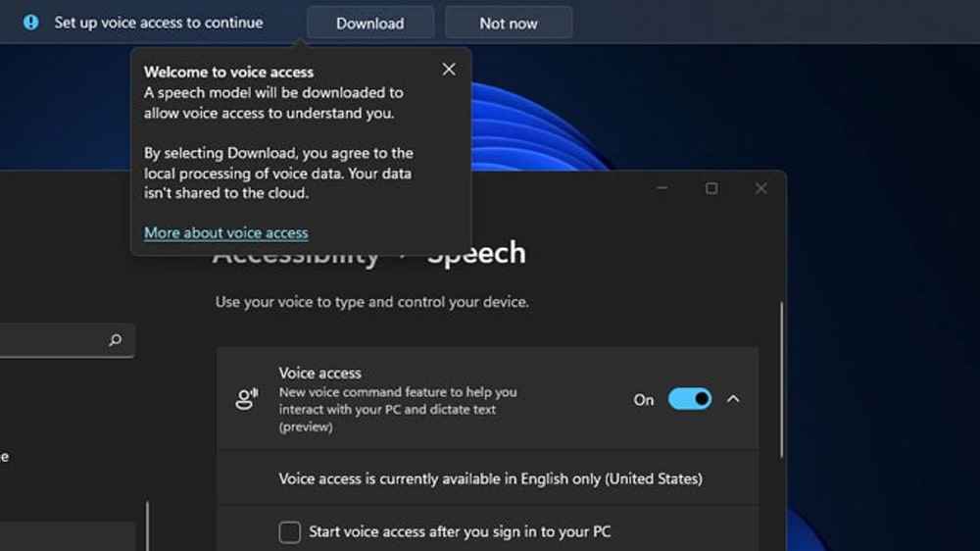Choose Not now in voice access bar

point(508,24)
